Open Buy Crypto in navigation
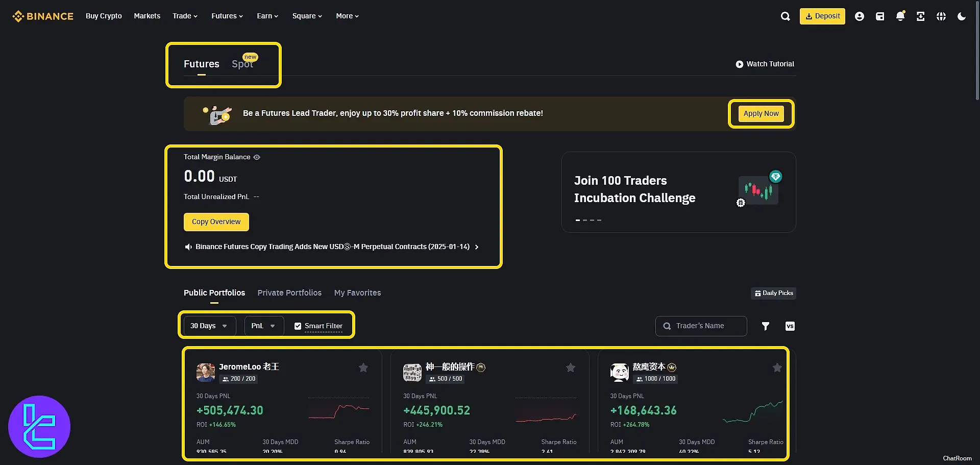The width and height of the screenshot is (980, 465). click(x=104, y=16)
